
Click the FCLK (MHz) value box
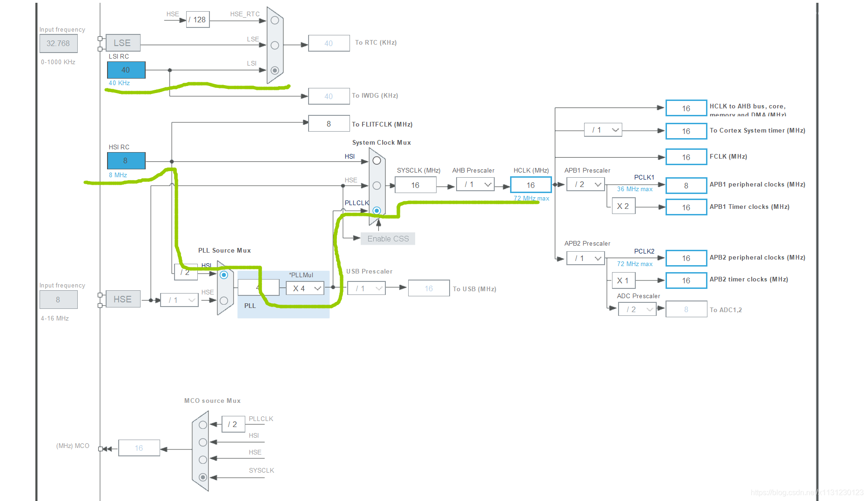(686, 157)
